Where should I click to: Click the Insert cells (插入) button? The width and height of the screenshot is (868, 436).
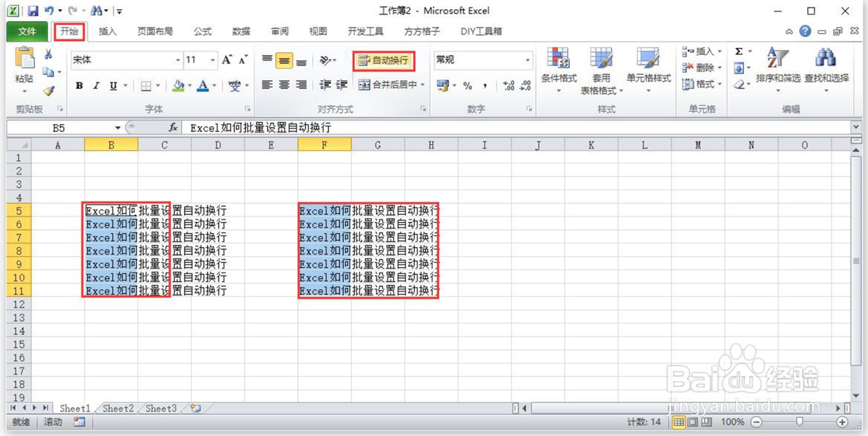click(702, 52)
